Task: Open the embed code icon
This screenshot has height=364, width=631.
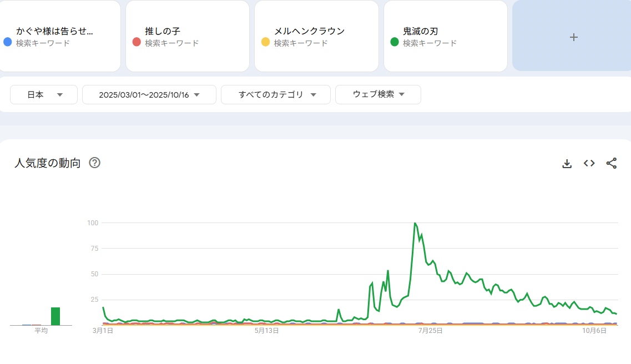Action: click(589, 163)
